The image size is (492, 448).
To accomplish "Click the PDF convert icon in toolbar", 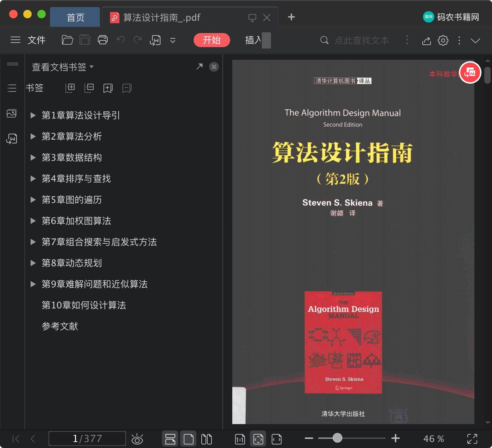I will click(x=155, y=40).
